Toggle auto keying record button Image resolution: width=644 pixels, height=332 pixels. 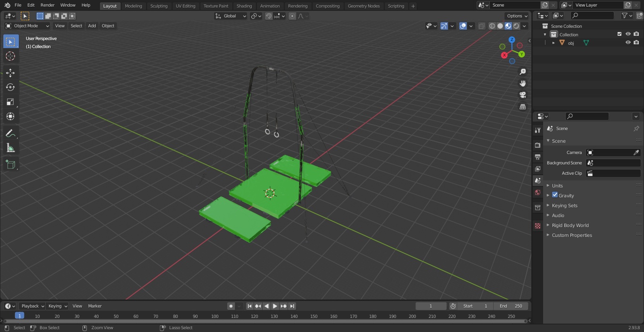231,306
